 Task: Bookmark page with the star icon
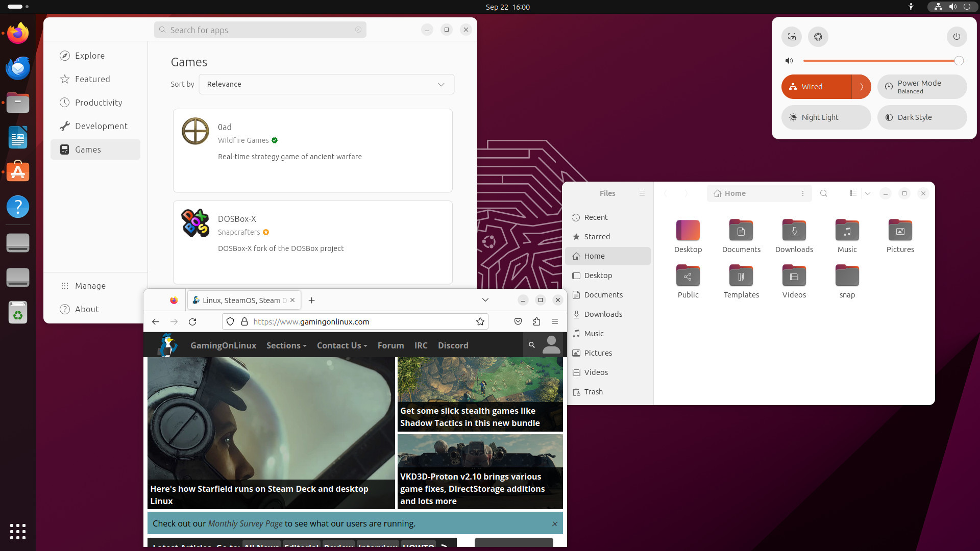click(480, 322)
